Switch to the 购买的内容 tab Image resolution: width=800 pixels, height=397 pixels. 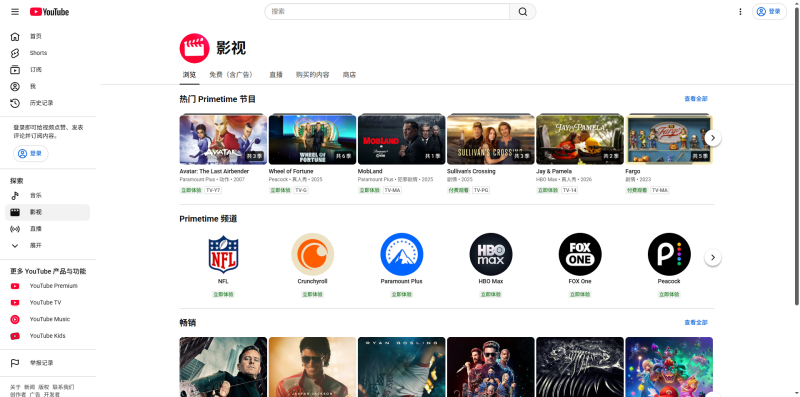coord(313,75)
